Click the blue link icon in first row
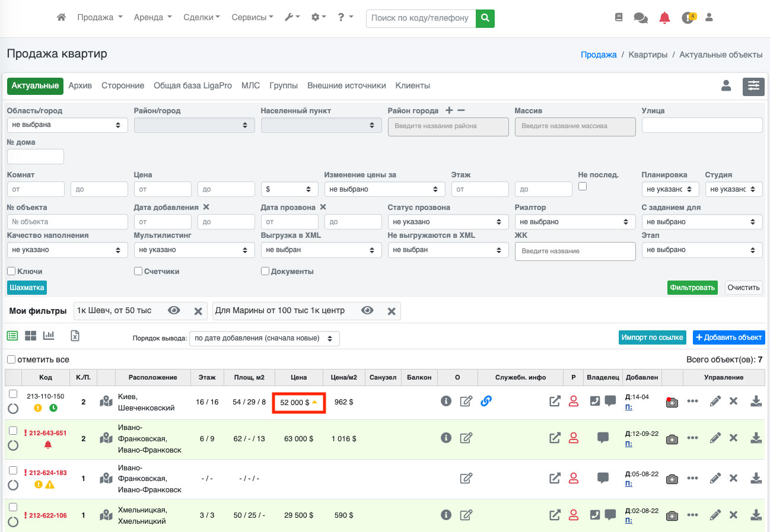Image resolution: width=770 pixels, height=532 pixels. pyautogui.click(x=486, y=402)
